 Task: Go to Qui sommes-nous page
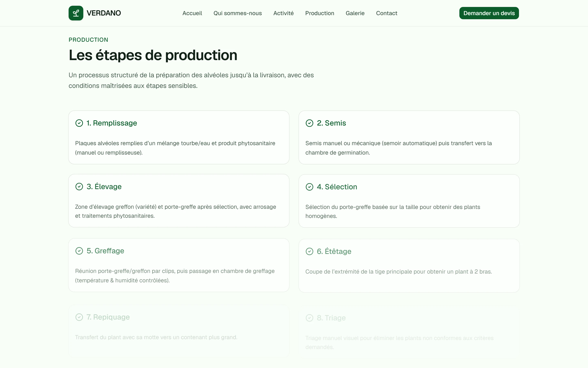pyautogui.click(x=238, y=13)
